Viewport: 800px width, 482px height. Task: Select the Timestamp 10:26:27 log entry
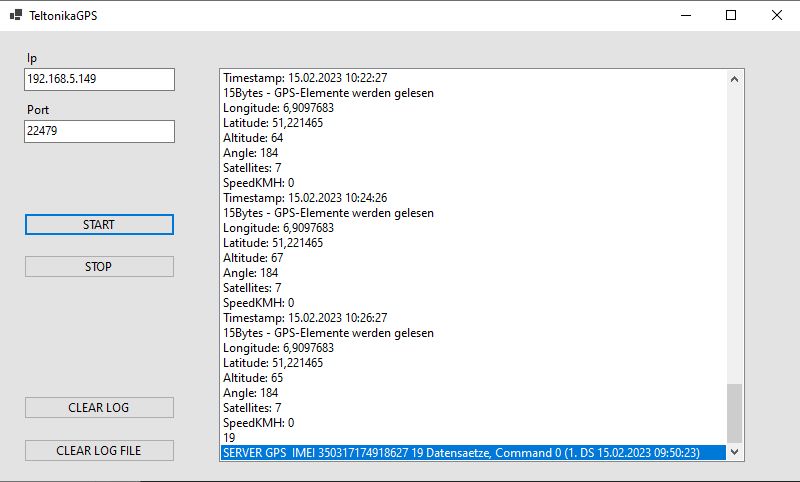tap(473, 318)
